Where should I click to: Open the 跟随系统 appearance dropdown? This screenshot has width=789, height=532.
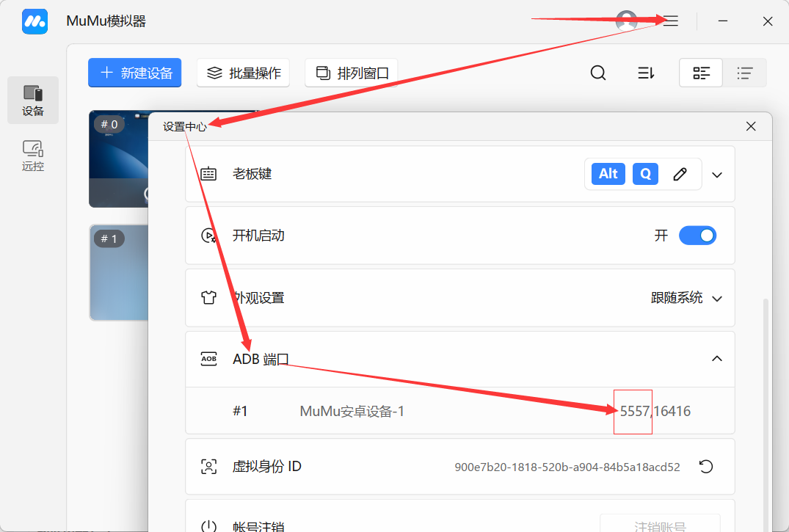click(686, 298)
